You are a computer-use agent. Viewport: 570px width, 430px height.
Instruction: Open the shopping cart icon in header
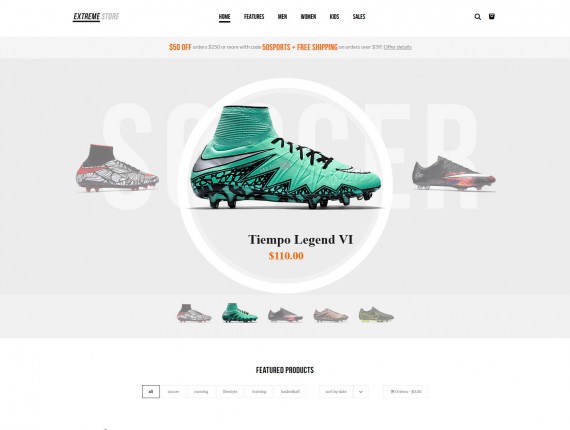point(491,16)
